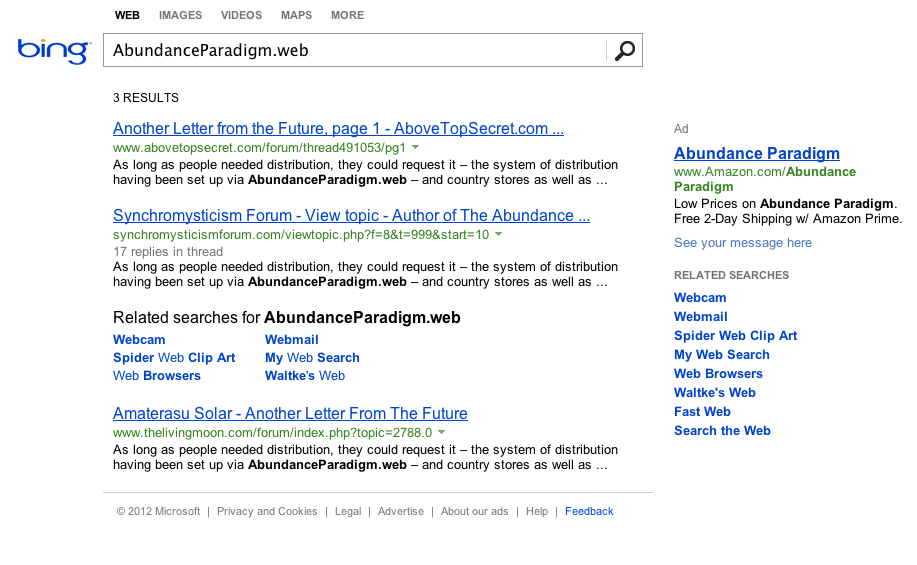Click inside the search query box
The width and height of the screenshot is (917, 565).
click(x=355, y=51)
